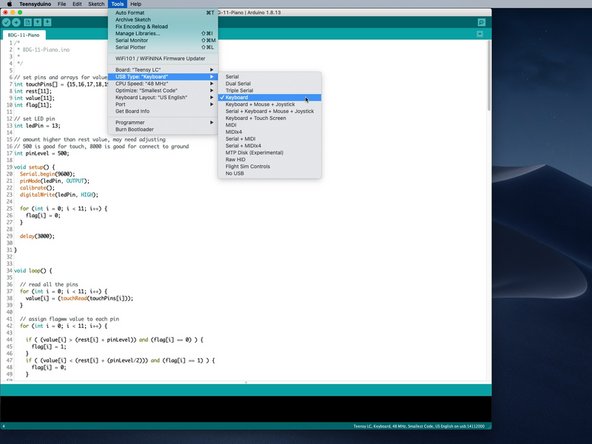Open the Teensyduino application menu
592x444 pixels.
click(x=35, y=4)
